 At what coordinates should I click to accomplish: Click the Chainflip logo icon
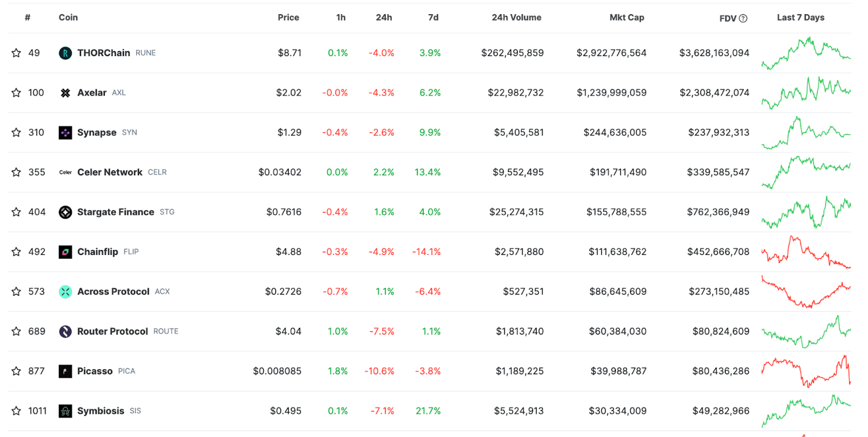[x=65, y=252]
